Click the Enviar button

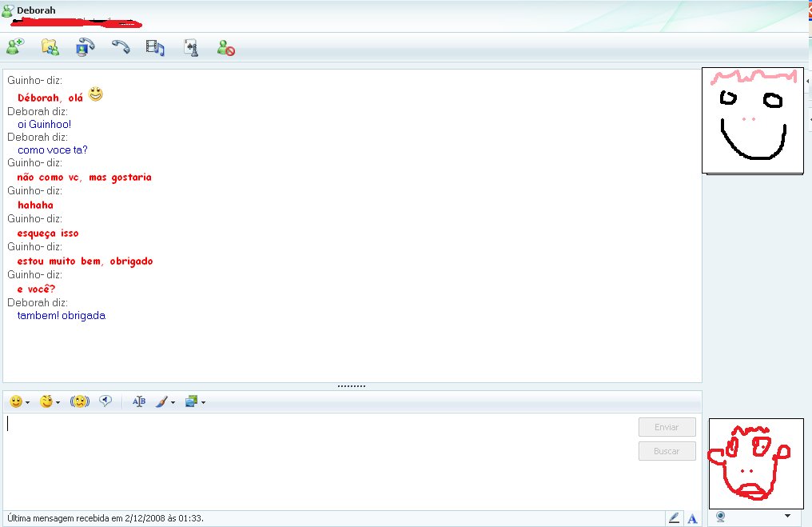pos(667,427)
